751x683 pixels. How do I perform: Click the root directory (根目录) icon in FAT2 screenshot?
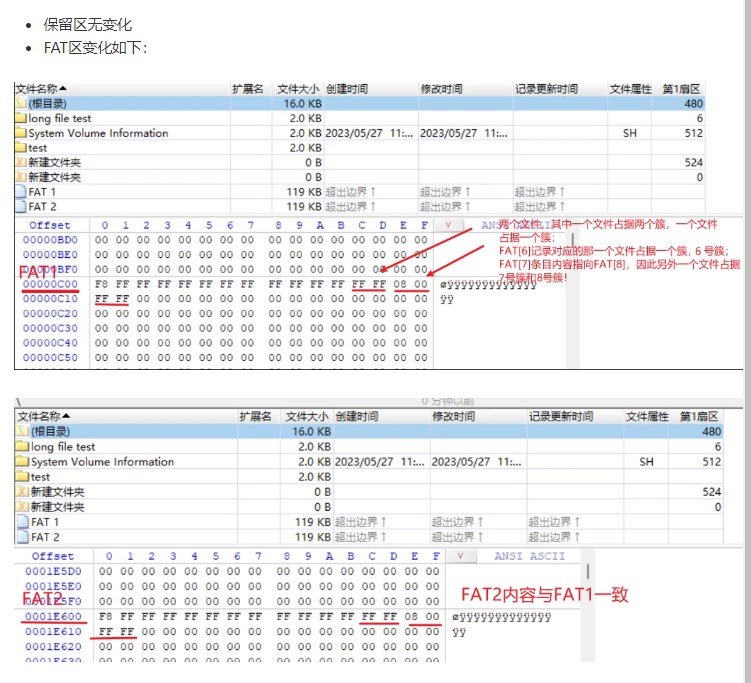[23, 431]
